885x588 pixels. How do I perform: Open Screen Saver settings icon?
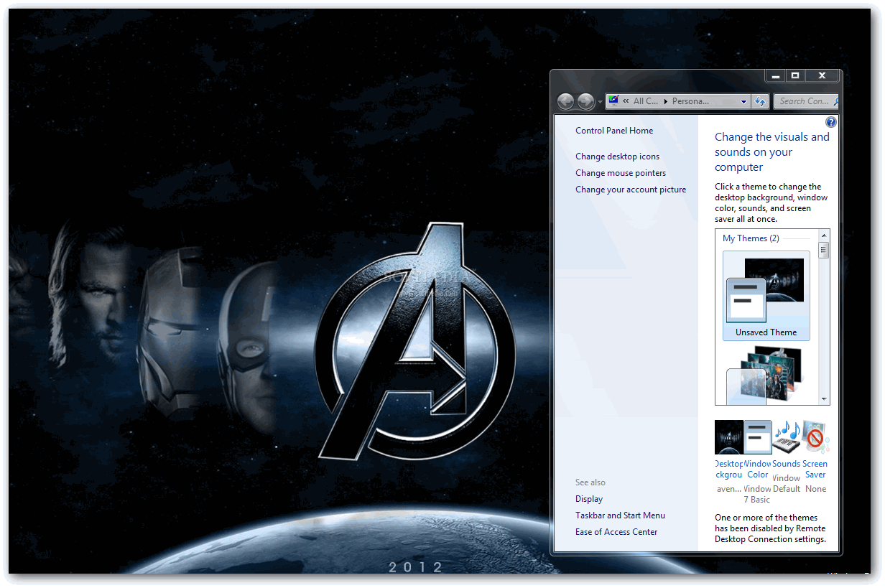click(x=815, y=437)
